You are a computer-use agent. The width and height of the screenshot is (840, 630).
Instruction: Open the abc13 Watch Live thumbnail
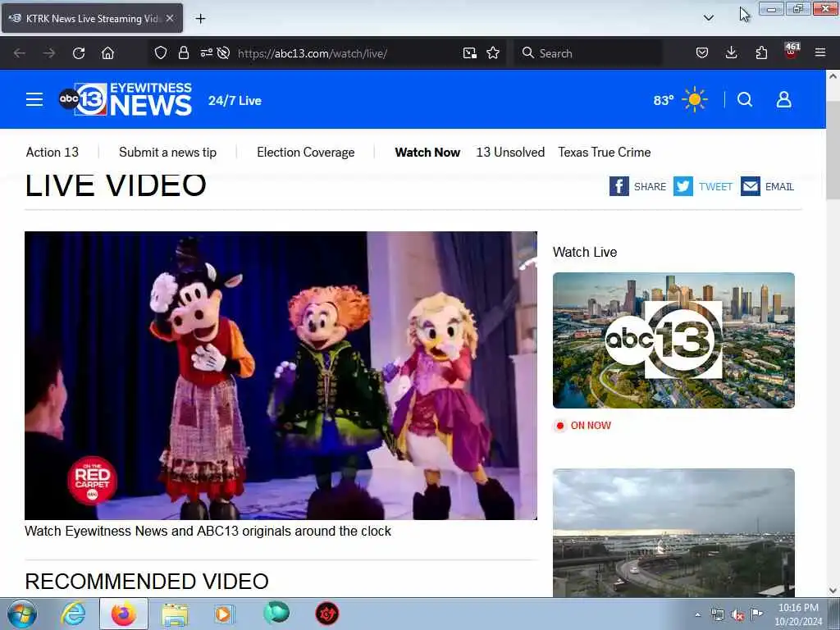point(673,340)
